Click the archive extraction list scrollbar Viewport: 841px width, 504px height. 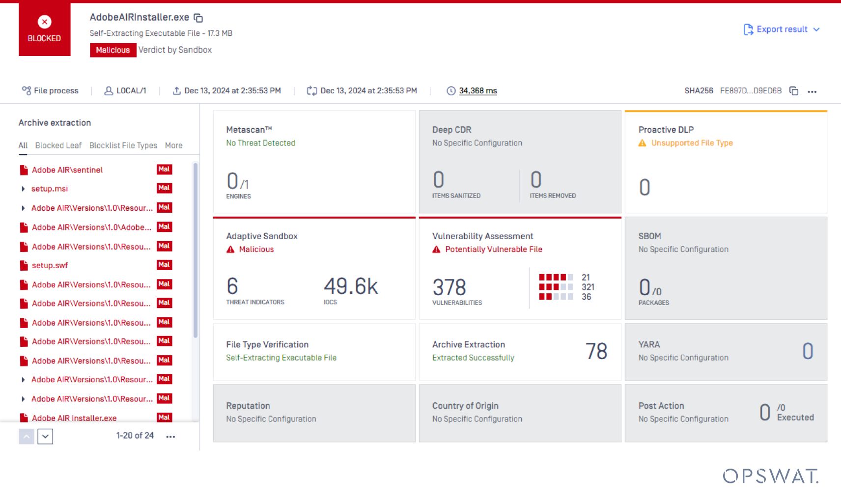pos(196,251)
